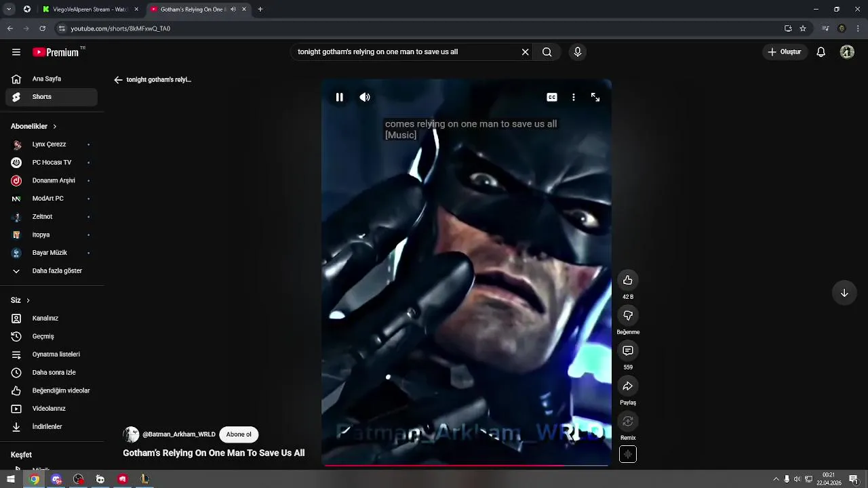Open the Short's sound page thumbnail
The height and width of the screenshot is (488, 868).
tap(628, 454)
